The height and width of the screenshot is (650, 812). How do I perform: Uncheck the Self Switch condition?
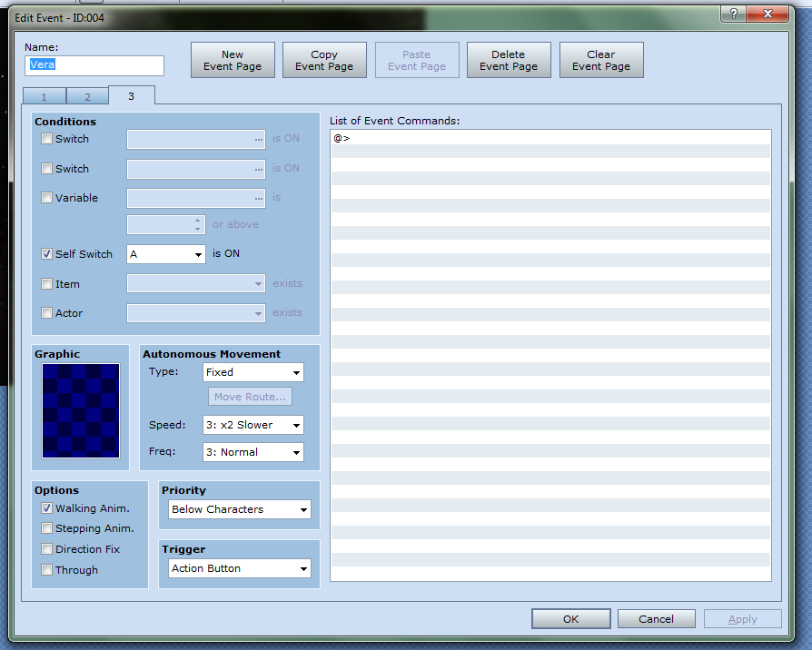pyautogui.click(x=47, y=254)
